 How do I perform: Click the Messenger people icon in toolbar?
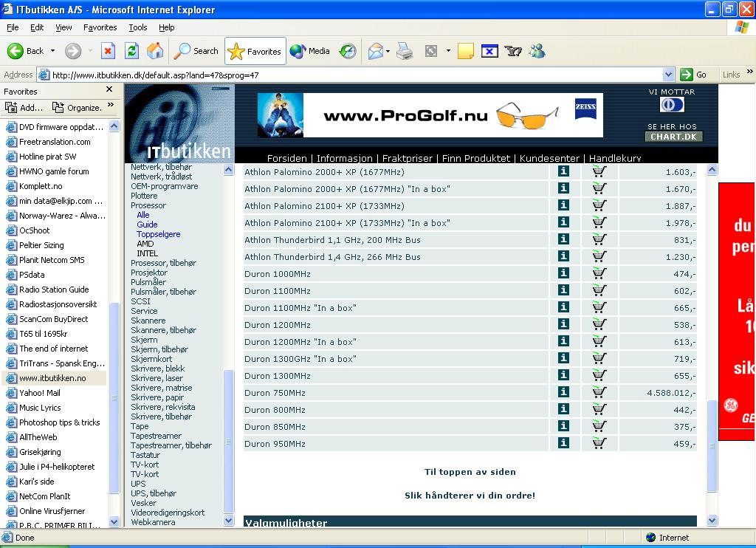click(537, 51)
